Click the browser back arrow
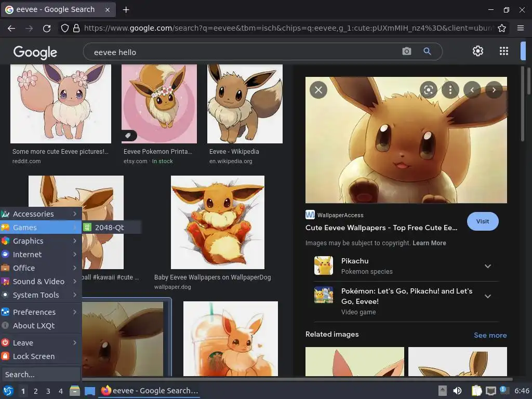 pyautogui.click(x=11, y=28)
